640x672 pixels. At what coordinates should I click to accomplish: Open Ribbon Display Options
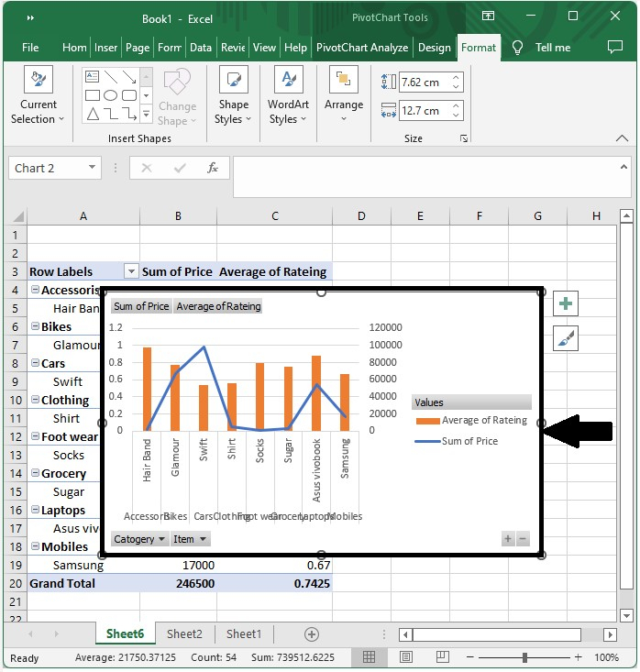pos(488,17)
